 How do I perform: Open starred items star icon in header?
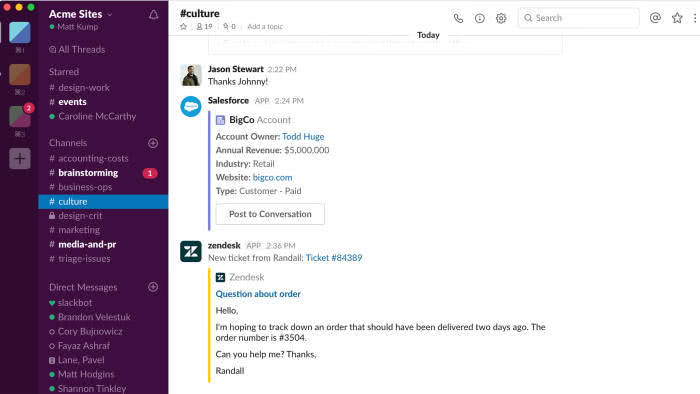(677, 18)
